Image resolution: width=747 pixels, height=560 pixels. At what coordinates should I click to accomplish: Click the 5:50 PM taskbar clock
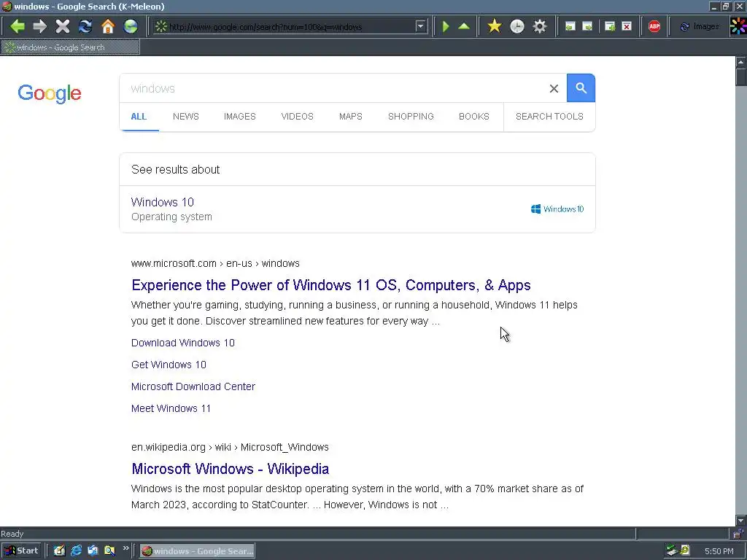(719, 551)
